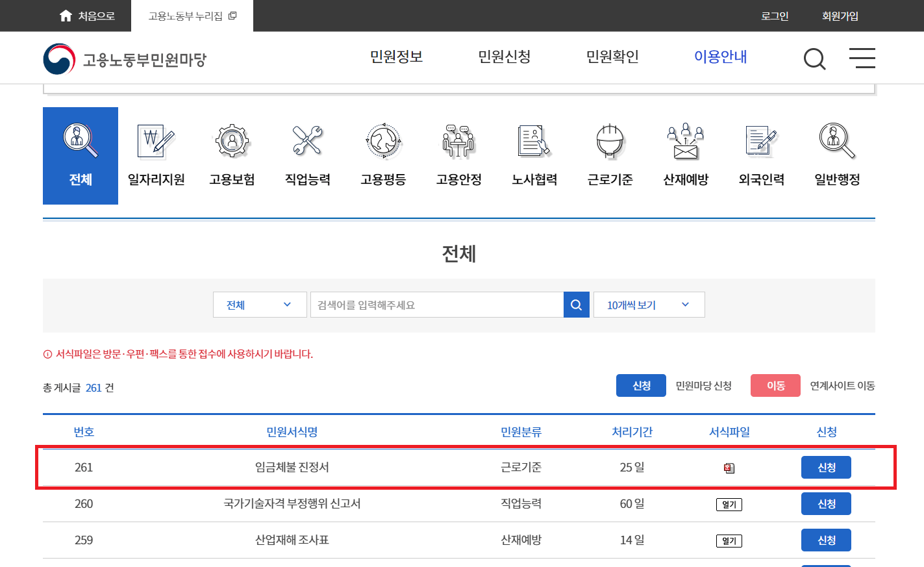Click the header search magnifier icon
The image size is (924, 567).
pos(814,58)
